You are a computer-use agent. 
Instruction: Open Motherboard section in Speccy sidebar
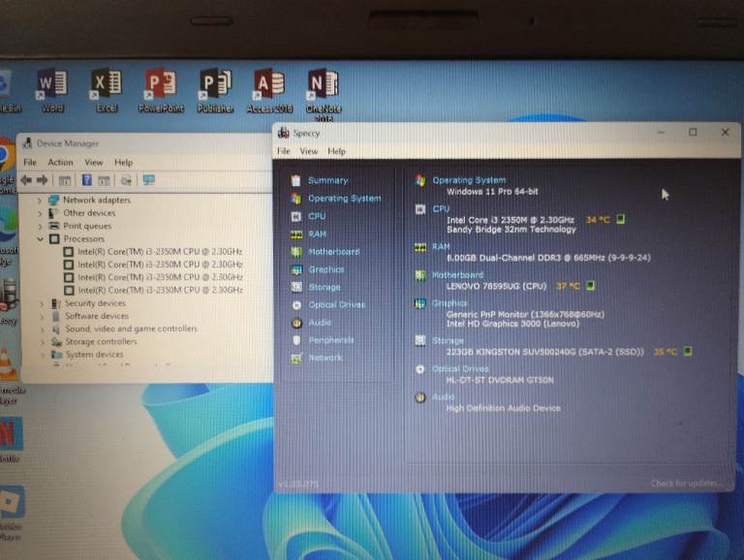click(333, 252)
